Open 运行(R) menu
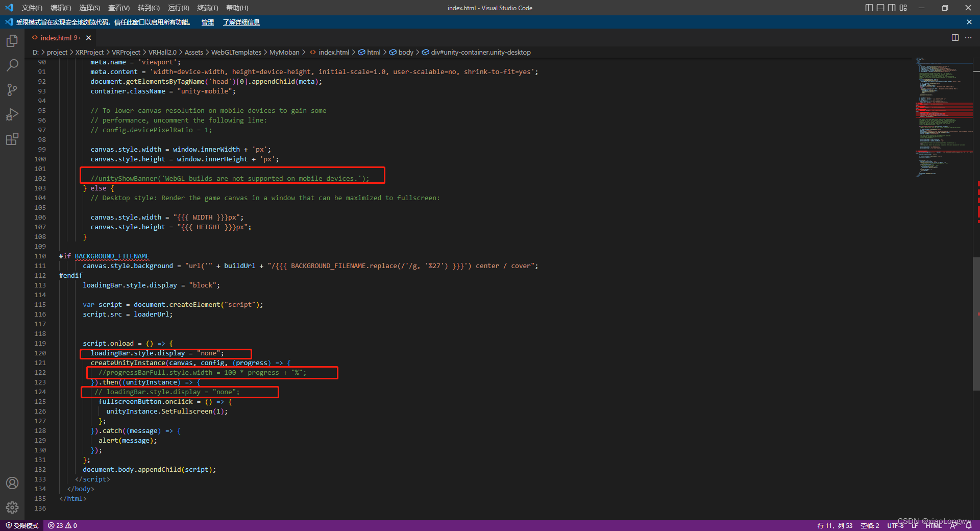Image resolution: width=980 pixels, height=531 pixels. [x=178, y=8]
